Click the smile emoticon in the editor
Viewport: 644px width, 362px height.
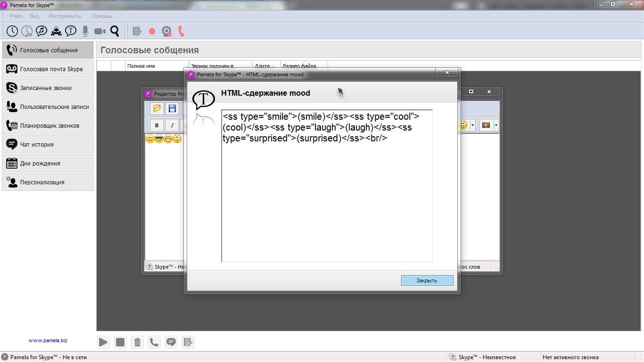pos(150,139)
